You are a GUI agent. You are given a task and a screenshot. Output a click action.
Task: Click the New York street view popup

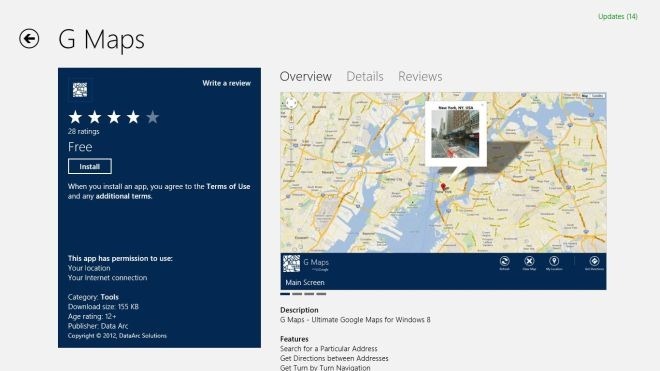(x=455, y=134)
